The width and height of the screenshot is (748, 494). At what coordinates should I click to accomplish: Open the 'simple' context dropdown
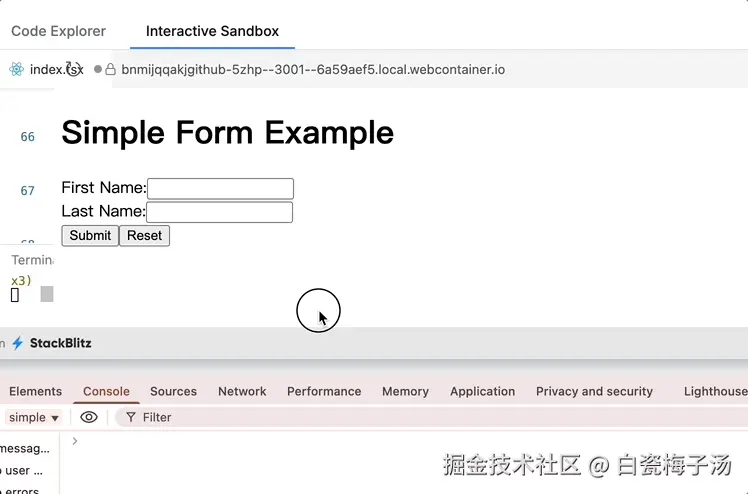(33, 418)
